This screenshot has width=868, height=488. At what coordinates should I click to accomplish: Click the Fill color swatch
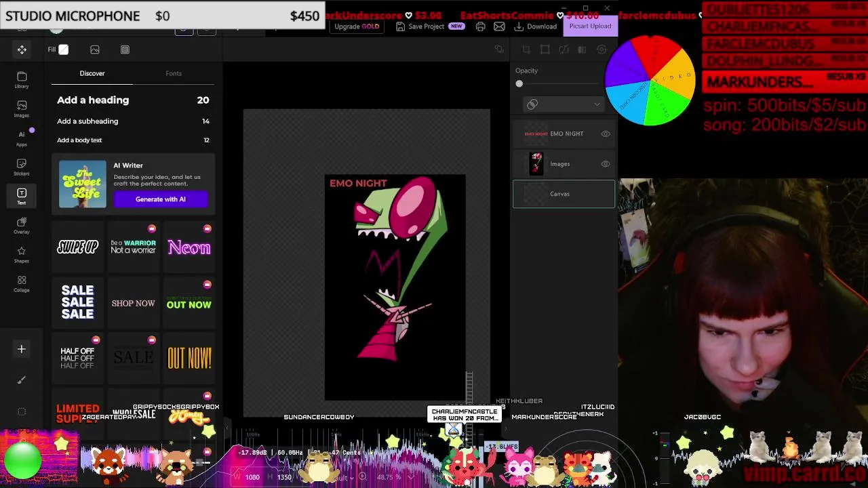[x=64, y=49]
